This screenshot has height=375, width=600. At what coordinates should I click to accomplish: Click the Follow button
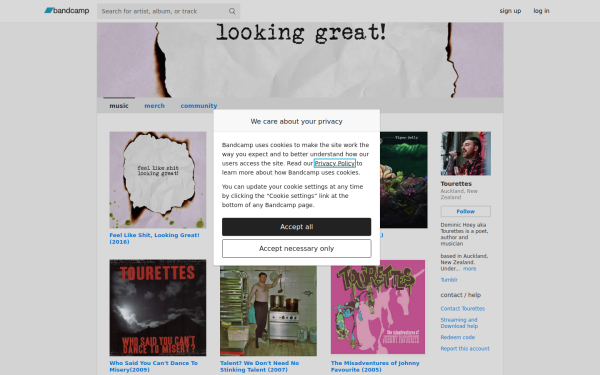(x=466, y=211)
